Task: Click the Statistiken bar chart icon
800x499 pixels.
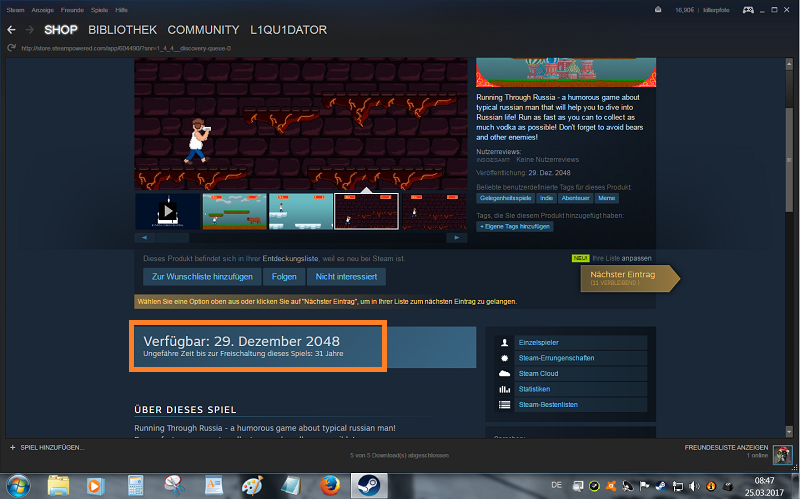Action: 505,389
